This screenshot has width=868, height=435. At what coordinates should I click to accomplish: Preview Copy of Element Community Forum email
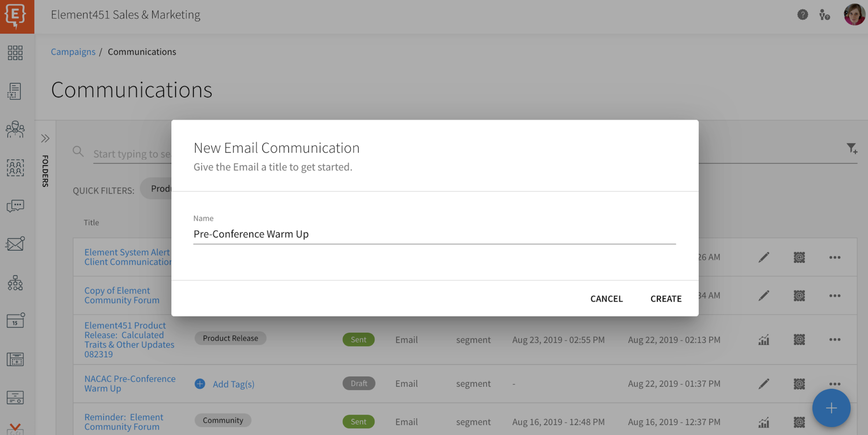click(799, 296)
